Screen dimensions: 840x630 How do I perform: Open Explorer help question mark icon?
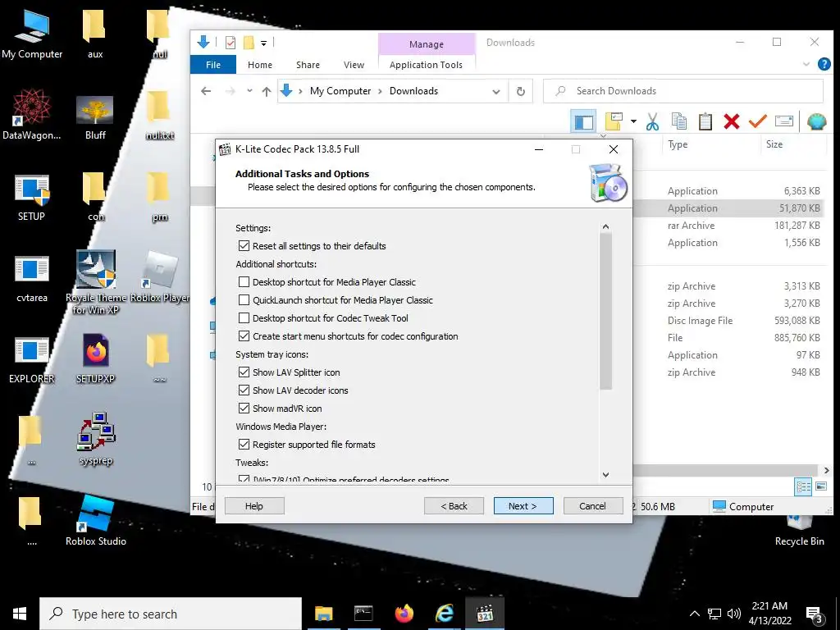point(824,64)
